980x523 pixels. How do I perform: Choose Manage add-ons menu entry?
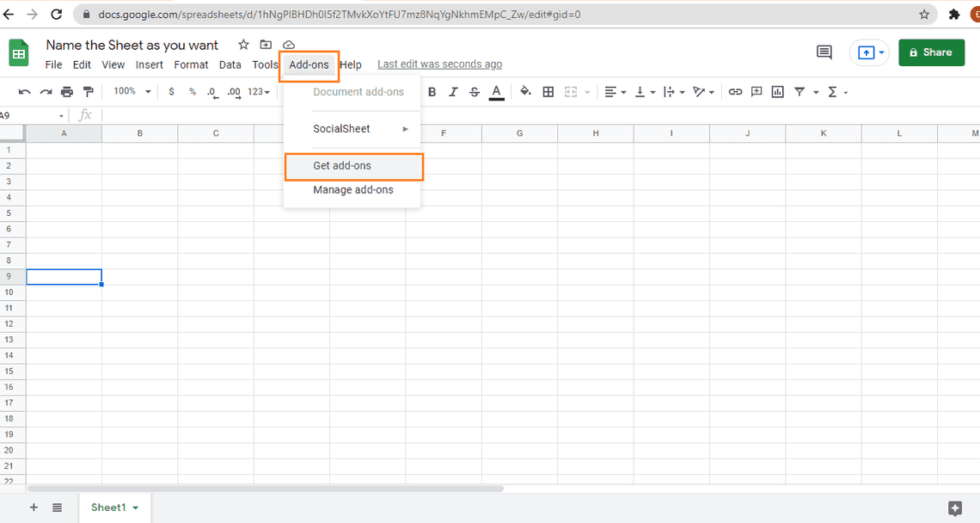coord(353,190)
